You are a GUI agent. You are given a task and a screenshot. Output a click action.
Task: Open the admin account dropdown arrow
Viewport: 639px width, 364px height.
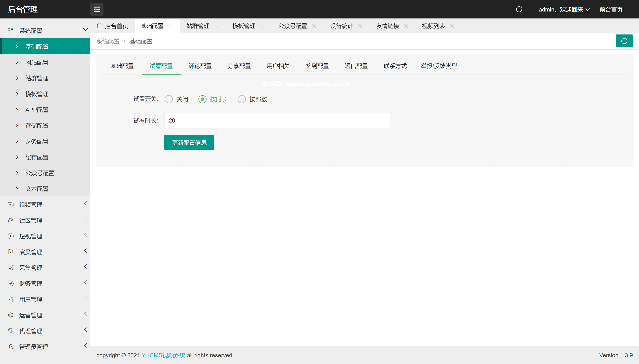(x=587, y=9)
